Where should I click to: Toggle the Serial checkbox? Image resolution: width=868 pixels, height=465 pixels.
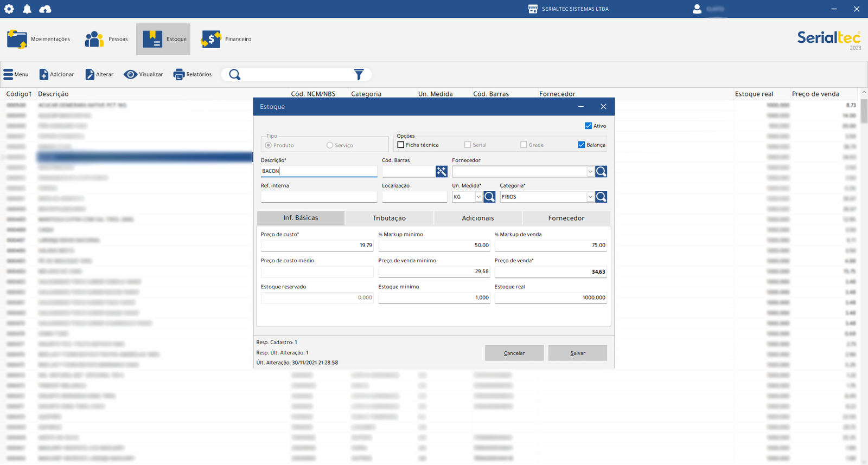pyautogui.click(x=468, y=145)
